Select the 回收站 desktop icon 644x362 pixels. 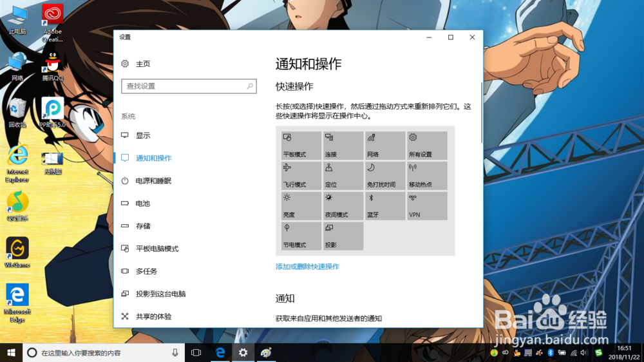pyautogui.click(x=17, y=113)
